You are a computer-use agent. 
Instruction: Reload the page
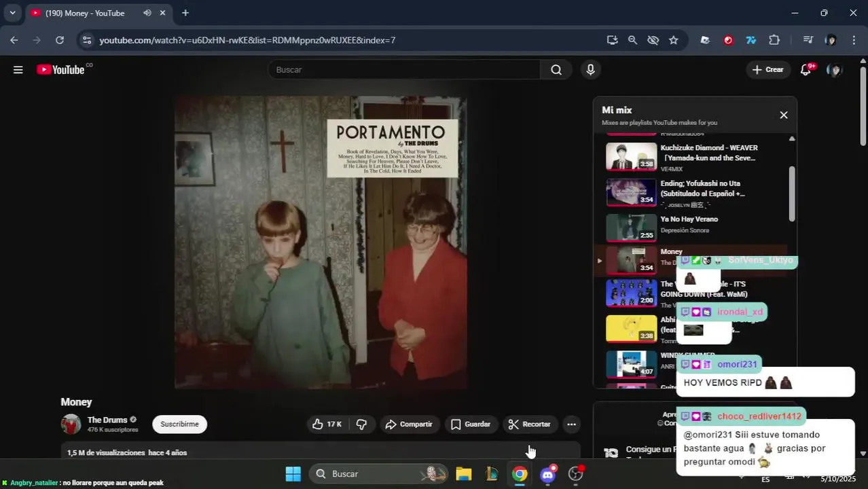pyautogui.click(x=60, y=40)
